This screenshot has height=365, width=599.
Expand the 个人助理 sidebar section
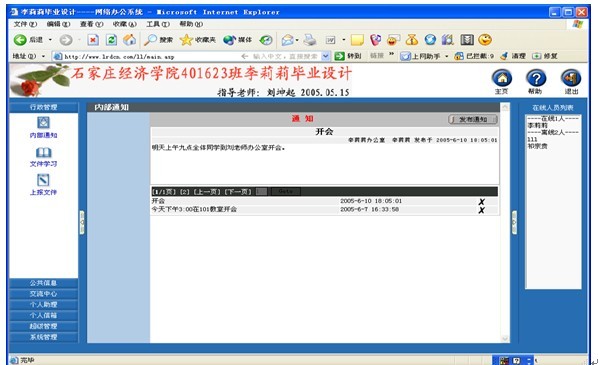click(44, 305)
